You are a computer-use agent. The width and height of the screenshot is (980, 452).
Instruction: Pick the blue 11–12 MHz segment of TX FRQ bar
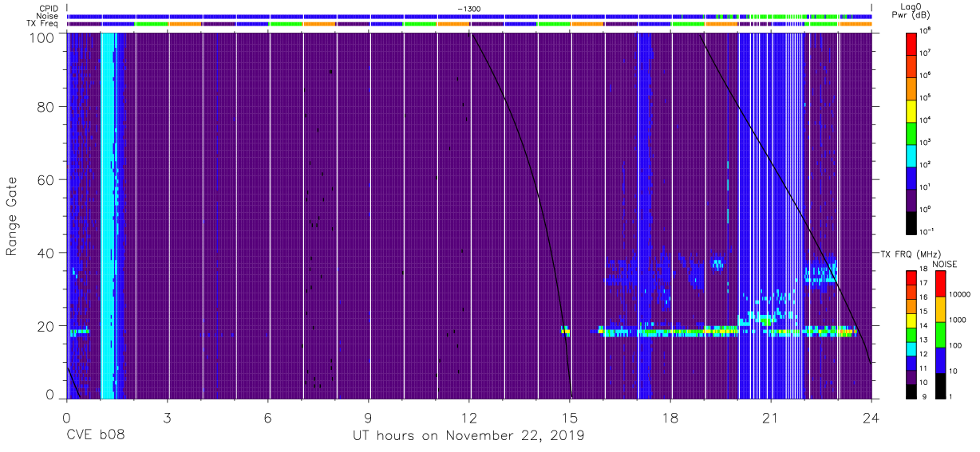coord(911,363)
